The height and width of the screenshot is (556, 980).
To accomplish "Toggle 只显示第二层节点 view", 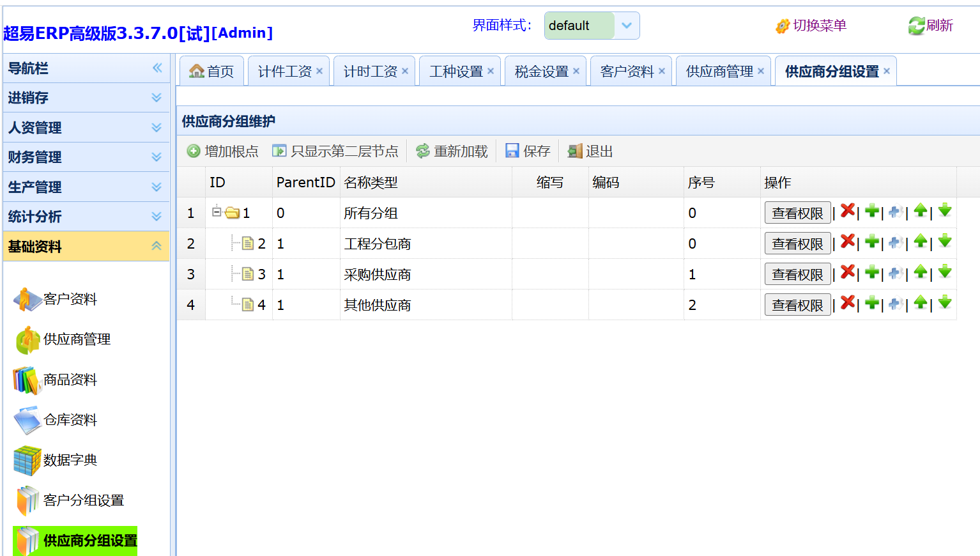I will click(335, 151).
